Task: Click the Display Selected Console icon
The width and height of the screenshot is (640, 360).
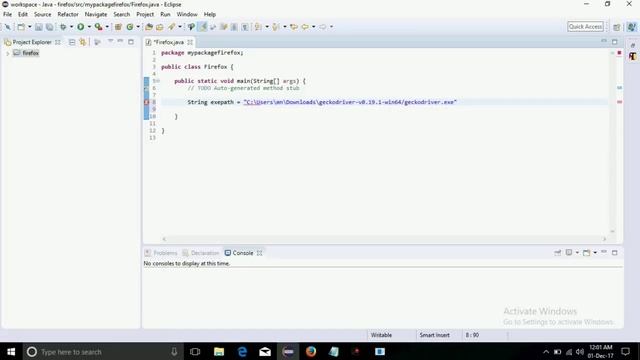Action: (x=569, y=253)
